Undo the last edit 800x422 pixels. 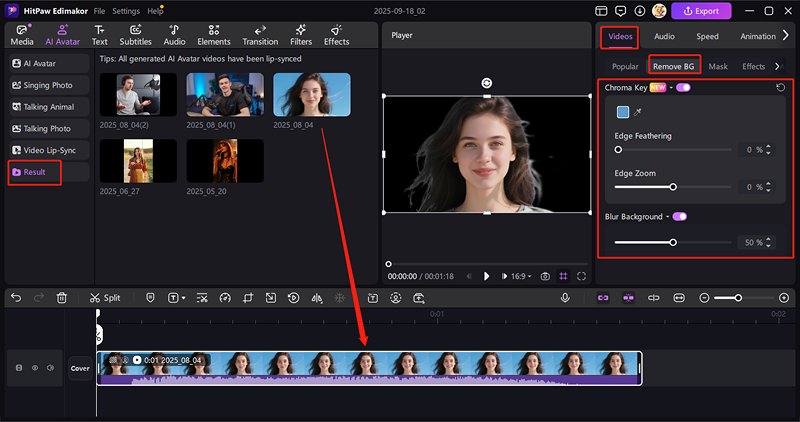(x=16, y=298)
